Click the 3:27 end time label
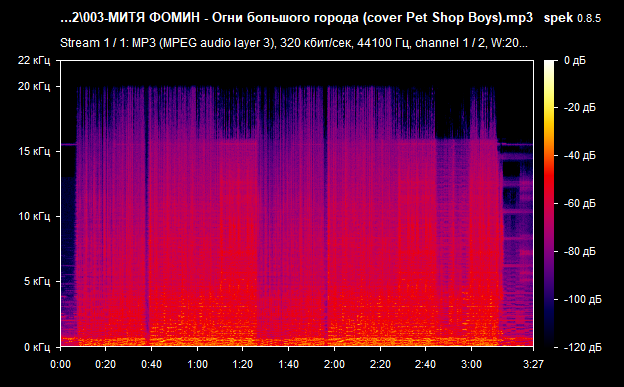624x387 pixels. point(533,364)
